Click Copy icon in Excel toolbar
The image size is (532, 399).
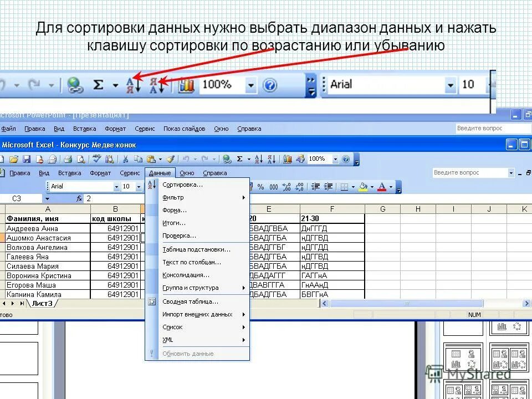(138, 159)
